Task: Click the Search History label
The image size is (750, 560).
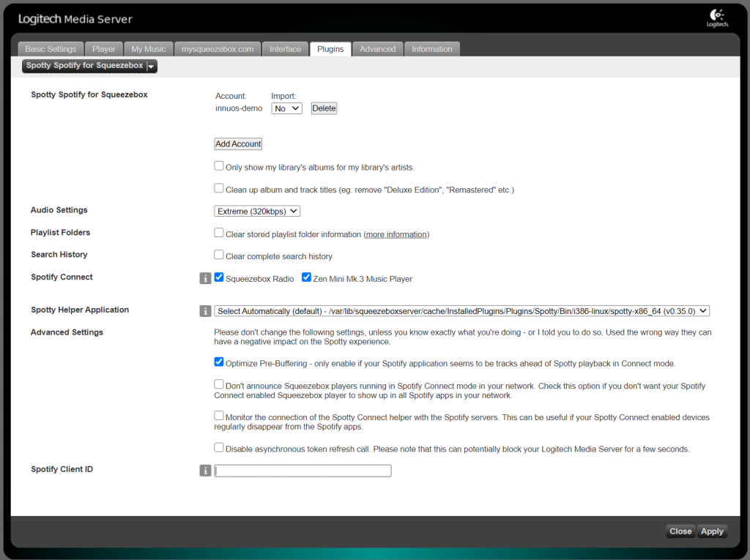Action: (x=59, y=255)
